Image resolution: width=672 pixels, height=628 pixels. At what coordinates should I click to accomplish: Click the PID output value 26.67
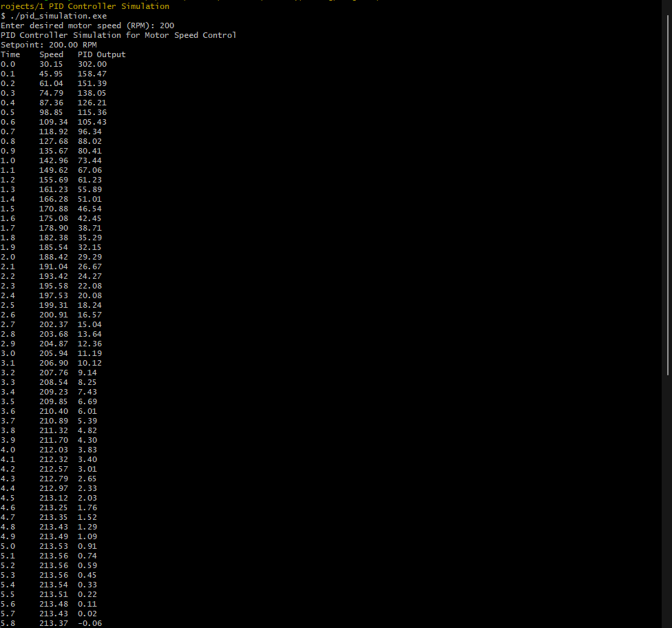pos(90,266)
